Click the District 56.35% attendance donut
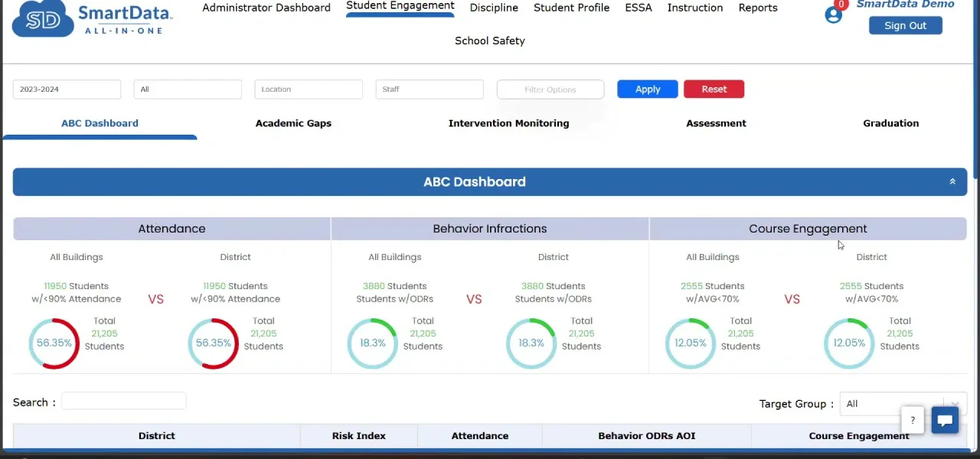This screenshot has width=980, height=459. coord(214,343)
